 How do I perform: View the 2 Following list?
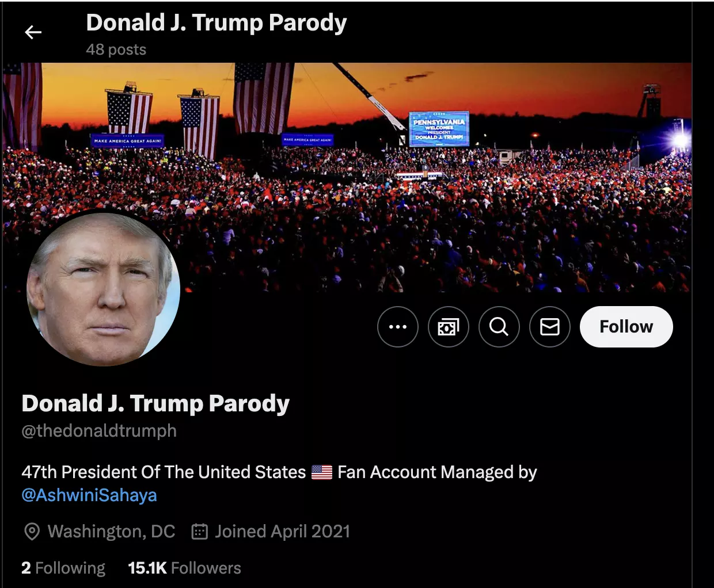click(x=63, y=568)
